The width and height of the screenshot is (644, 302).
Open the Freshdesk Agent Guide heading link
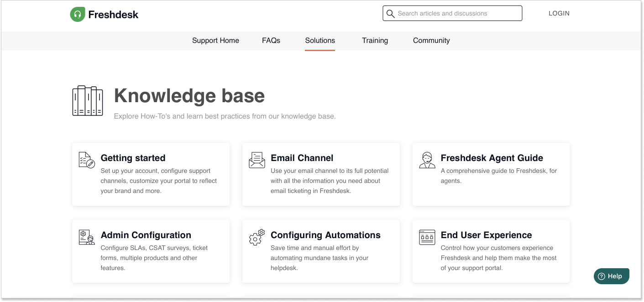tap(492, 158)
